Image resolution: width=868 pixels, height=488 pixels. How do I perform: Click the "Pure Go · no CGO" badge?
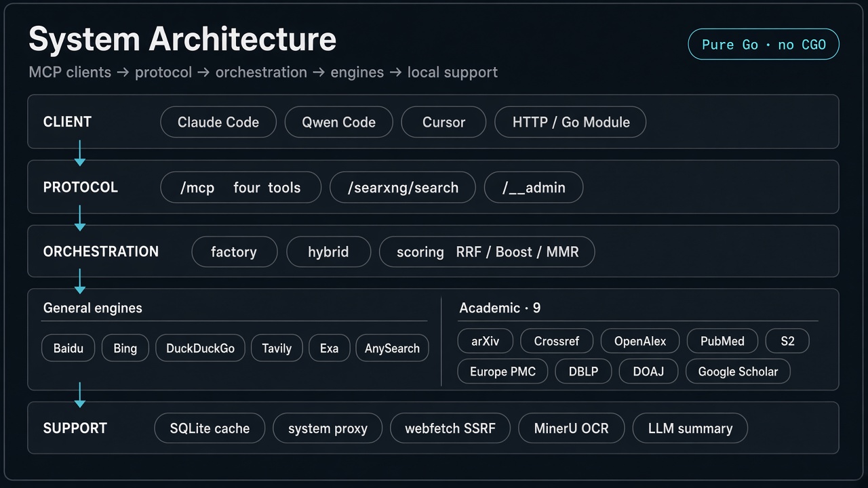[x=764, y=45]
